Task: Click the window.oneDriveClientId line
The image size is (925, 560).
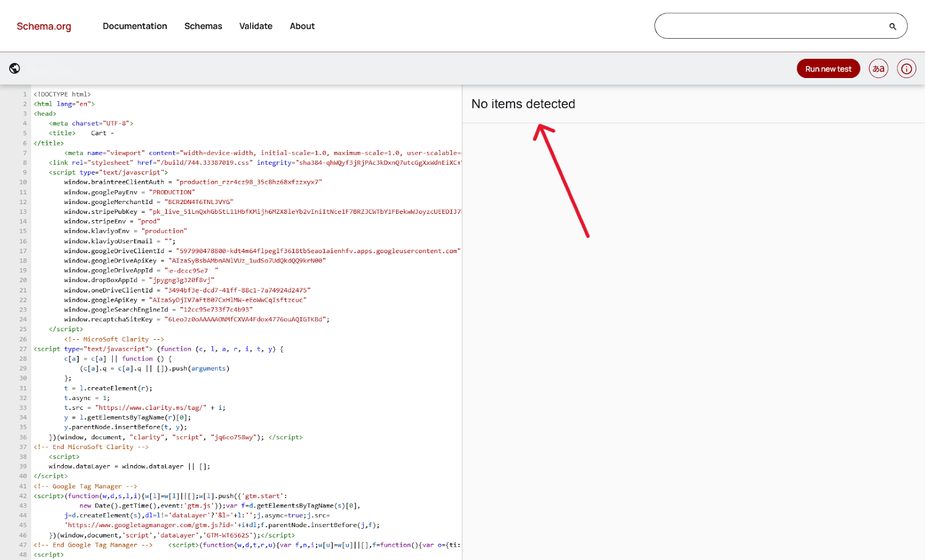Action: click(187, 290)
